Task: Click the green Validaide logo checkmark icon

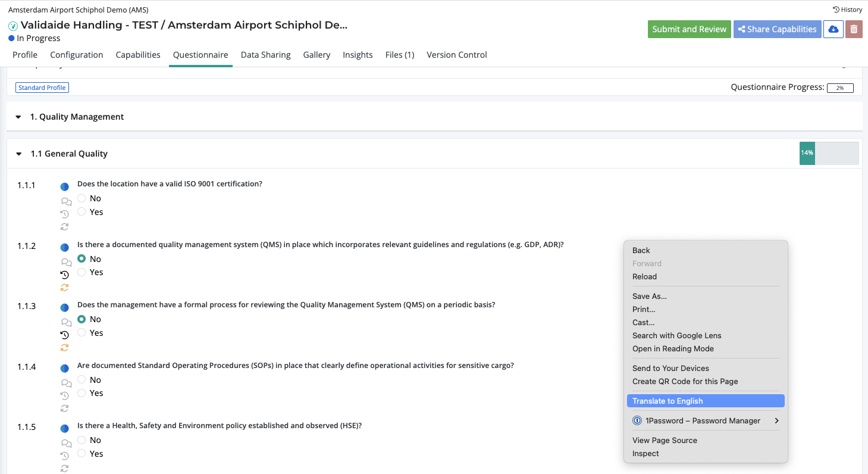Action: 13,26
